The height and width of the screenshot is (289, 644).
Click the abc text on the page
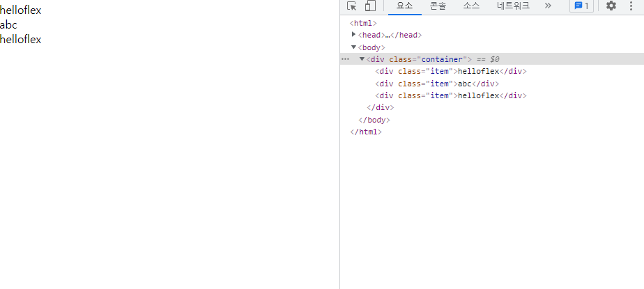point(8,25)
